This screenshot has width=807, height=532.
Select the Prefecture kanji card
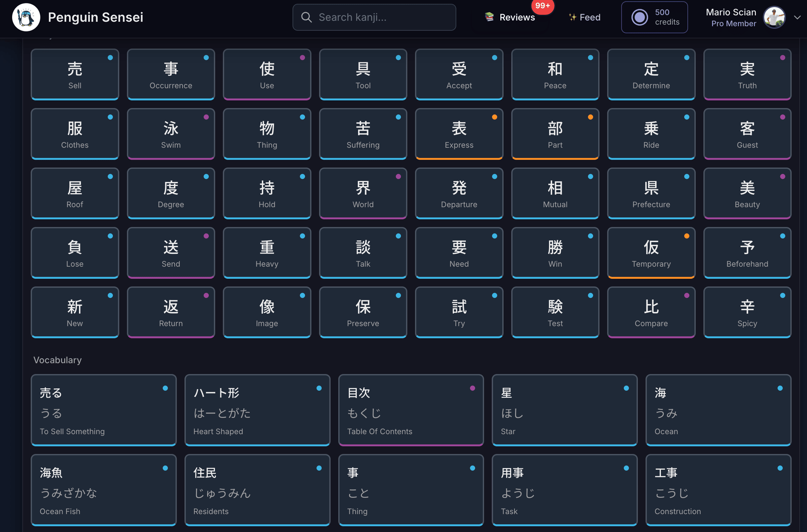click(x=651, y=193)
